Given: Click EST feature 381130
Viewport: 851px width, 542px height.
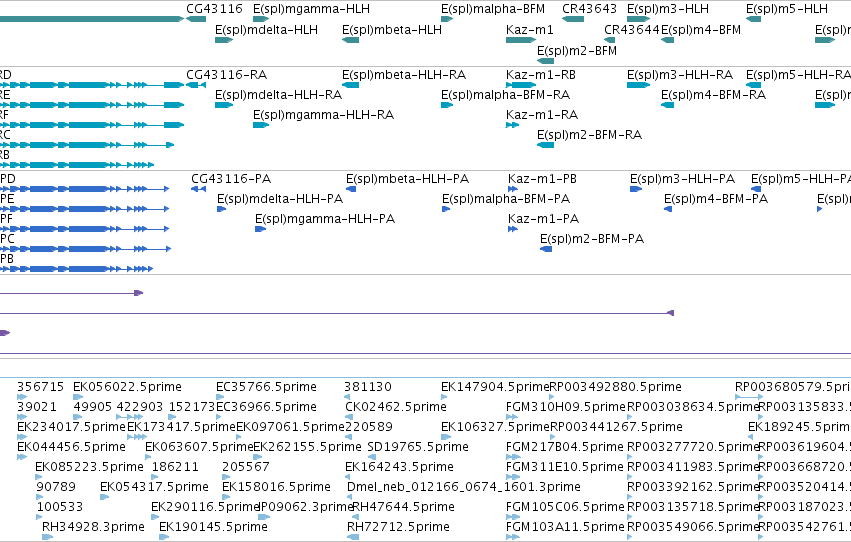Looking at the screenshot, I should click(367, 387).
